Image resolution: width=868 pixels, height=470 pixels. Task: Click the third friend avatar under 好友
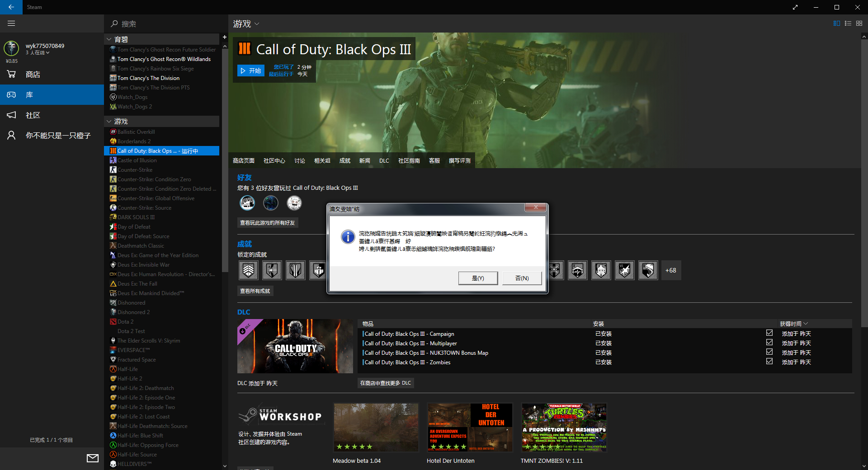(x=294, y=203)
